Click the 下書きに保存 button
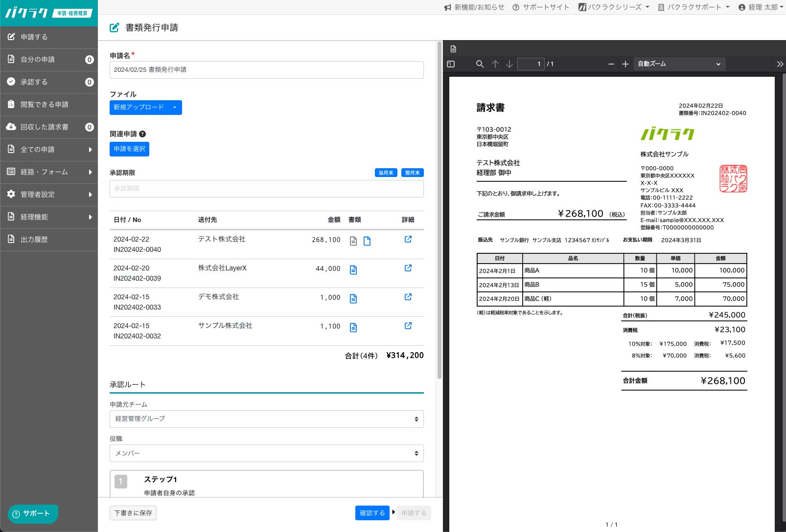 [x=133, y=513]
